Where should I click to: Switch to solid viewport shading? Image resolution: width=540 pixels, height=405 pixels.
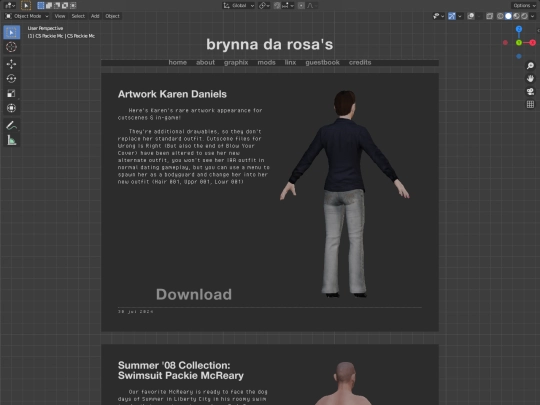[x=508, y=16]
